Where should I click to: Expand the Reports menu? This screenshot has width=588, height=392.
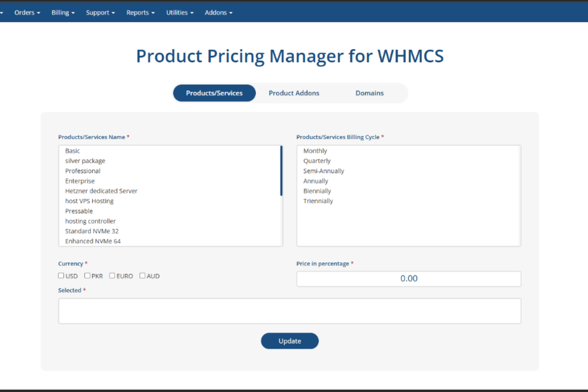pos(140,13)
